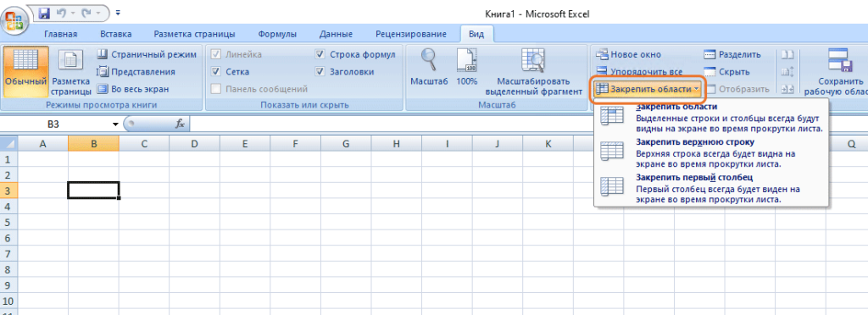
Task: Select column A header
Action: pos(43,144)
